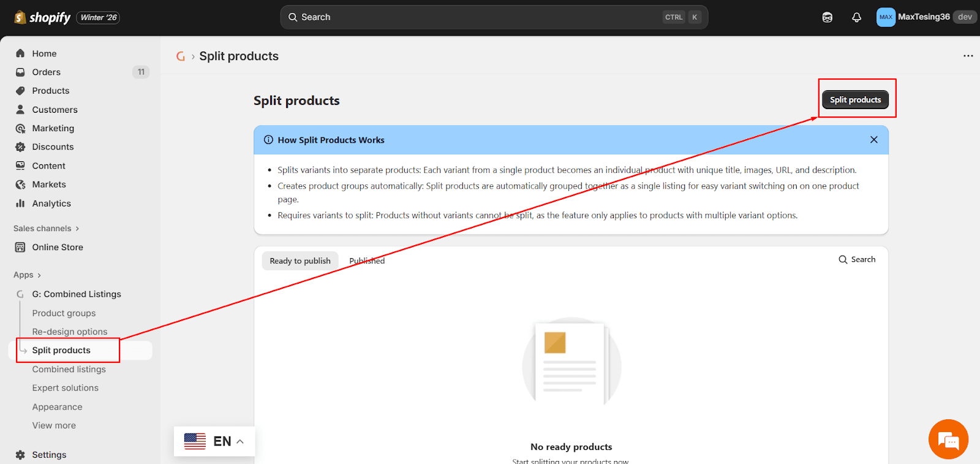Click the Winter '26 edition badge
The image size is (980, 464).
99,17
